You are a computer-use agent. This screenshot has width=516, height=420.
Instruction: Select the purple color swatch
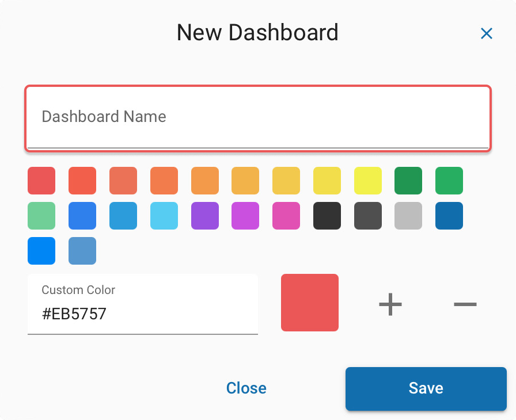tap(204, 216)
